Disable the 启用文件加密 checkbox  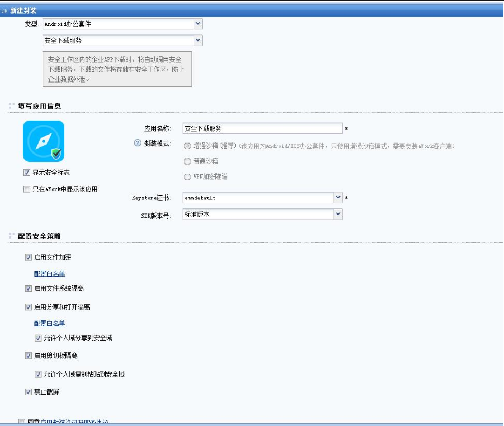click(x=28, y=257)
